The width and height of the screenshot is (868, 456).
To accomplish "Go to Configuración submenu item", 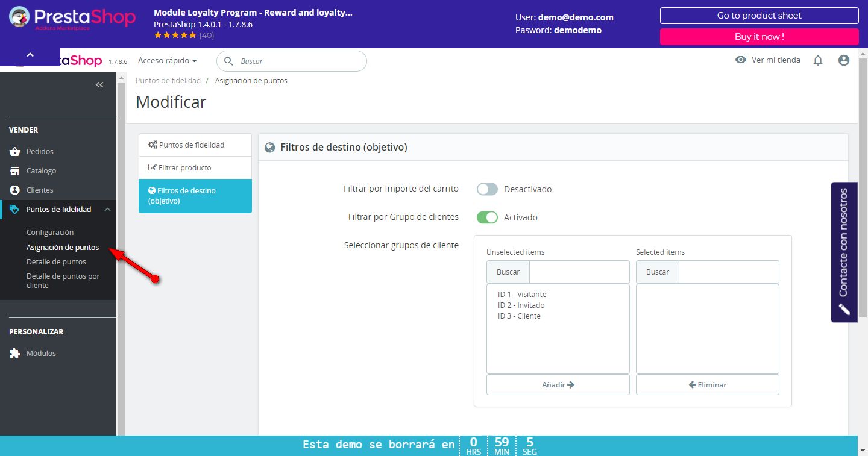I will click(x=50, y=233).
